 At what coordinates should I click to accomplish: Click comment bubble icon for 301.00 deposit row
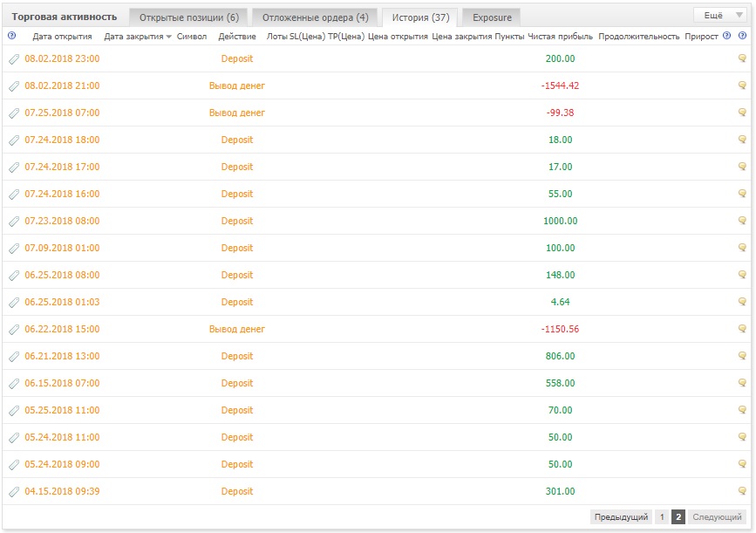[x=742, y=491]
